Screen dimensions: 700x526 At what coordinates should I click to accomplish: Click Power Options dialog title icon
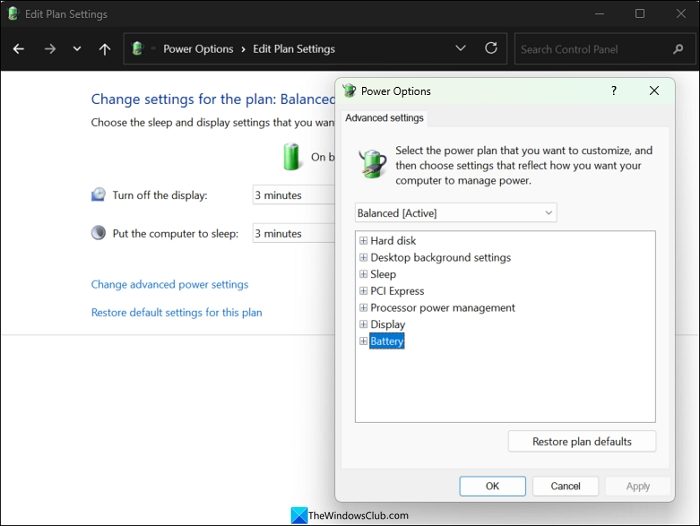349,91
